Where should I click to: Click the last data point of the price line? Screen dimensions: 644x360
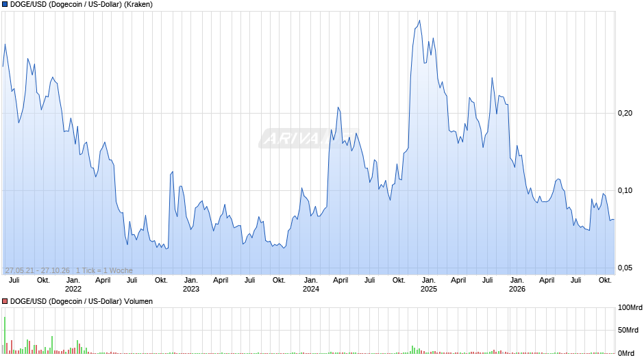614,220
